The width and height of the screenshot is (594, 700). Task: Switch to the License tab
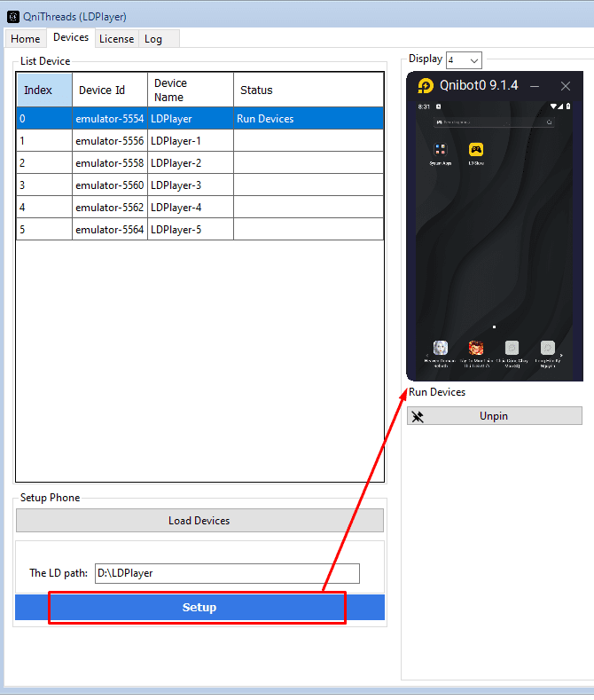coord(116,39)
